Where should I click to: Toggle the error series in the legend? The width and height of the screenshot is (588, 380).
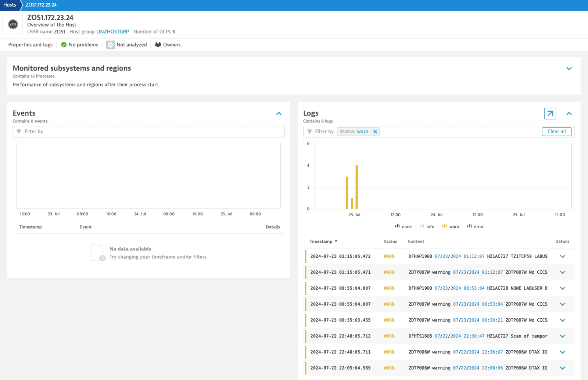(x=475, y=226)
